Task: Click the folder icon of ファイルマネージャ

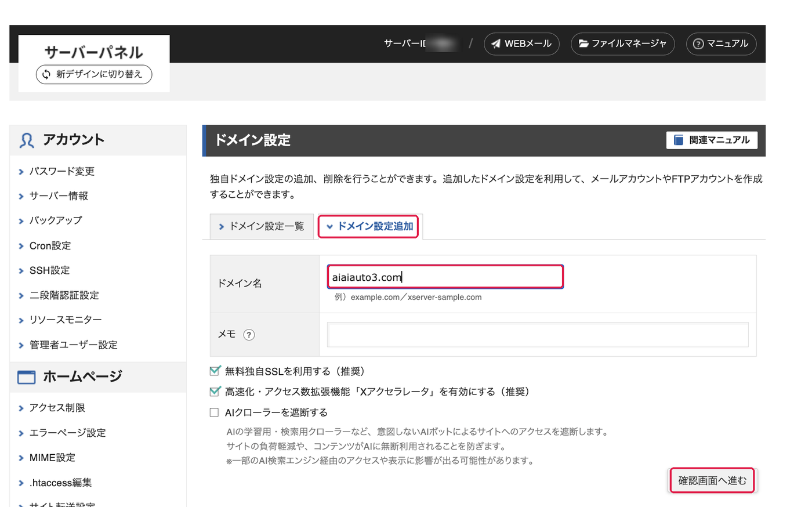Action: (583, 44)
